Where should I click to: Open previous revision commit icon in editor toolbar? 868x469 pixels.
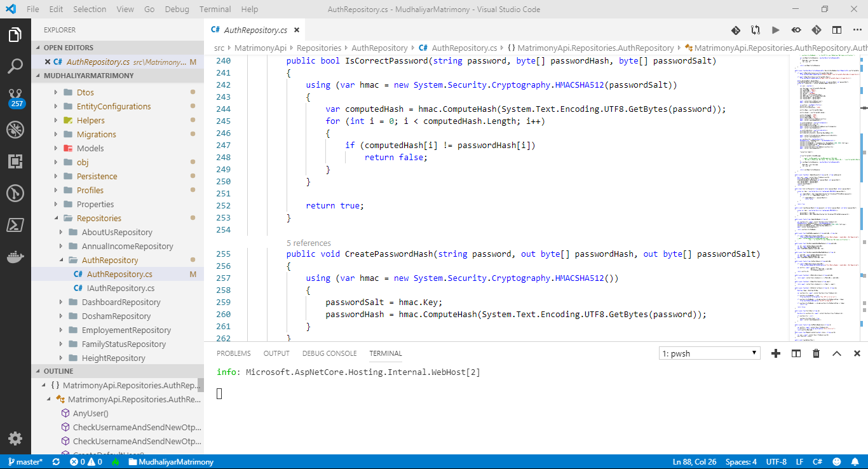click(796, 30)
